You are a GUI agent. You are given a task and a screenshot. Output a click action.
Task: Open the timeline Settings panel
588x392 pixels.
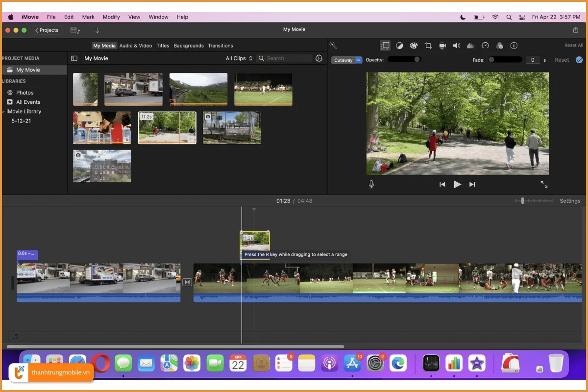570,200
